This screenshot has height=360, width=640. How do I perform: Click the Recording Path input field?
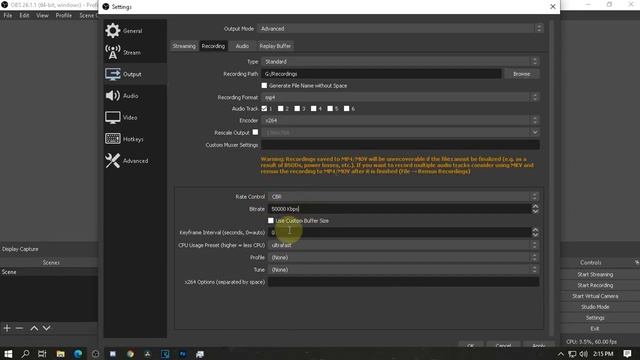coord(381,74)
